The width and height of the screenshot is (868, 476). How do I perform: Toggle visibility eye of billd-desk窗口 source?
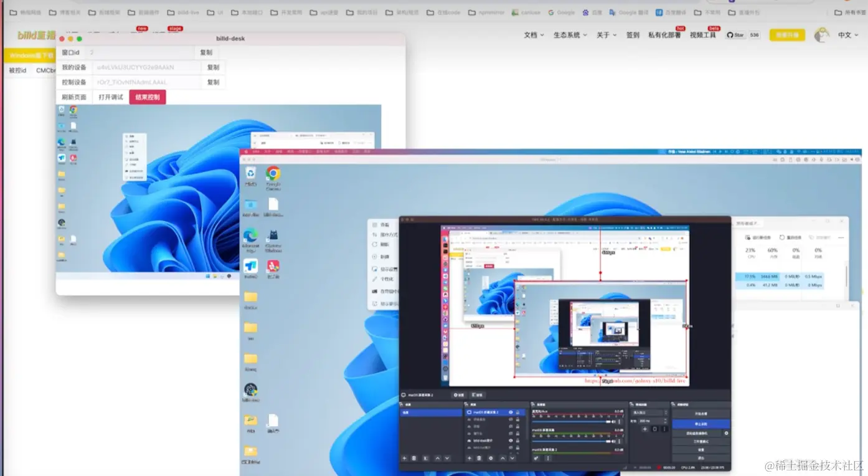[511, 440]
